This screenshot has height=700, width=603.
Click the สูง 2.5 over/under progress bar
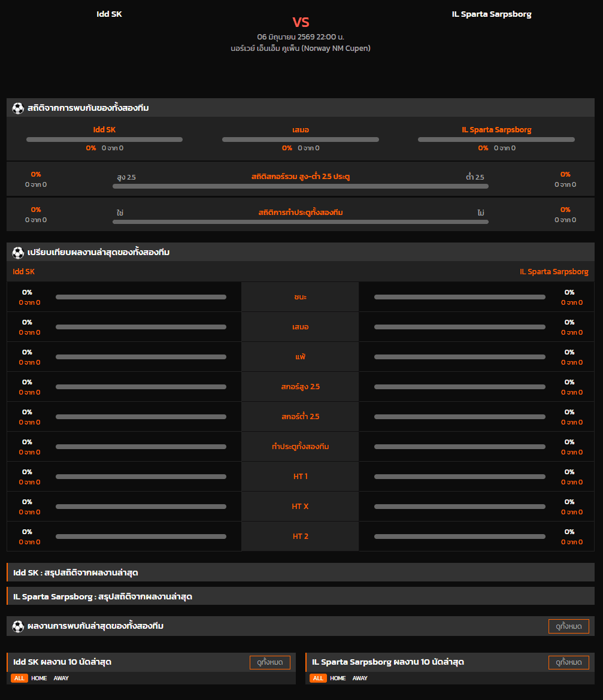coord(301,187)
